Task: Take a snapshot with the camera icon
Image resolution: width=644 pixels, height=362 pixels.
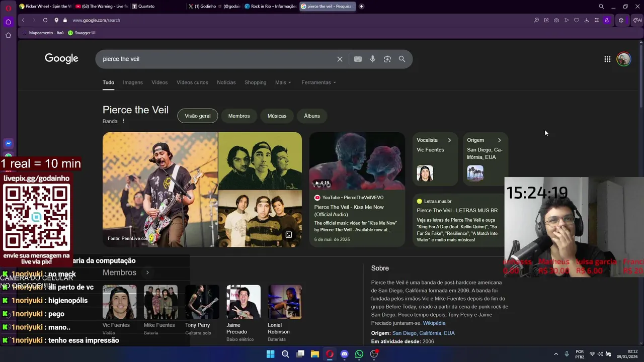Action: tap(556, 20)
